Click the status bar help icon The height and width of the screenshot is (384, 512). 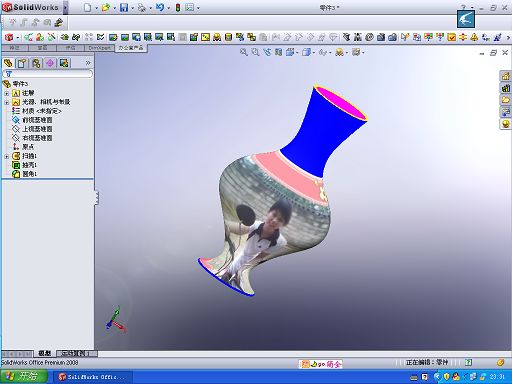coord(468,362)
